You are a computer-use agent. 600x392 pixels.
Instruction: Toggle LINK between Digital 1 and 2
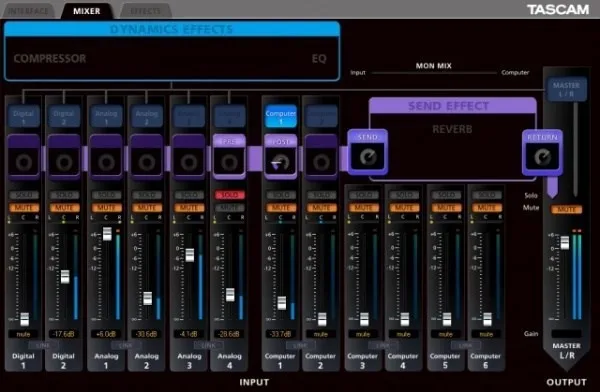pyautogui.click(x=43, y=346)
